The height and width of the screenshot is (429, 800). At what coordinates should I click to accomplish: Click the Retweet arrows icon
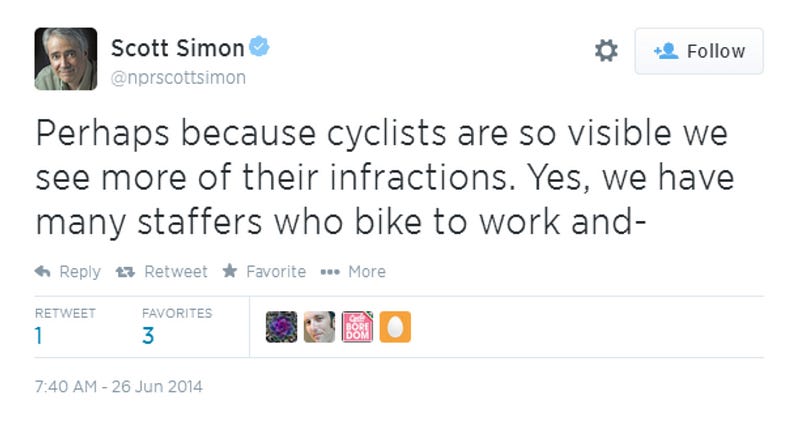click(x=125, y=272)
